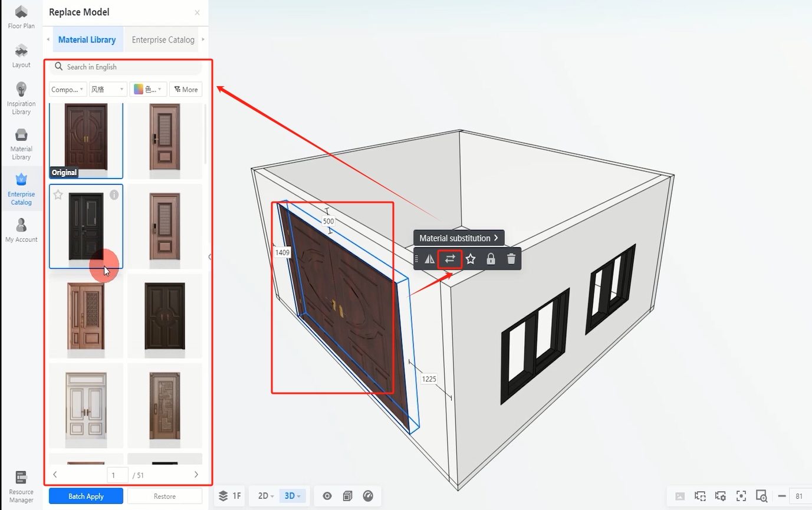Viewport: 812px width, 510px height.
Task: Collapse the Replace Model panel via side handle
Action: click(210, 256)
